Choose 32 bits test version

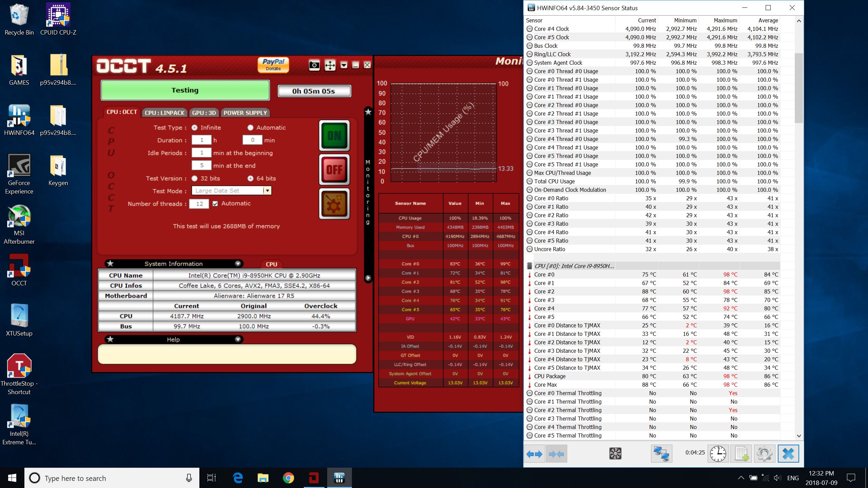point(195,178)
